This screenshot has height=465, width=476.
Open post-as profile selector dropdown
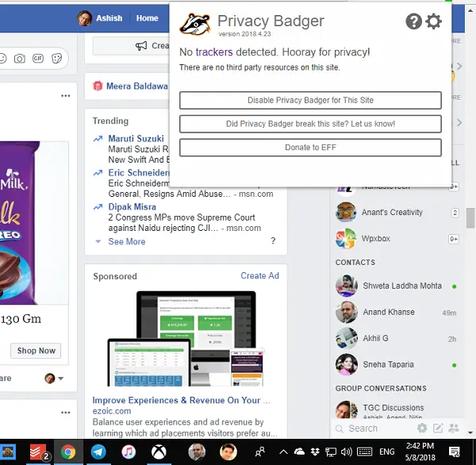[54, 379]
